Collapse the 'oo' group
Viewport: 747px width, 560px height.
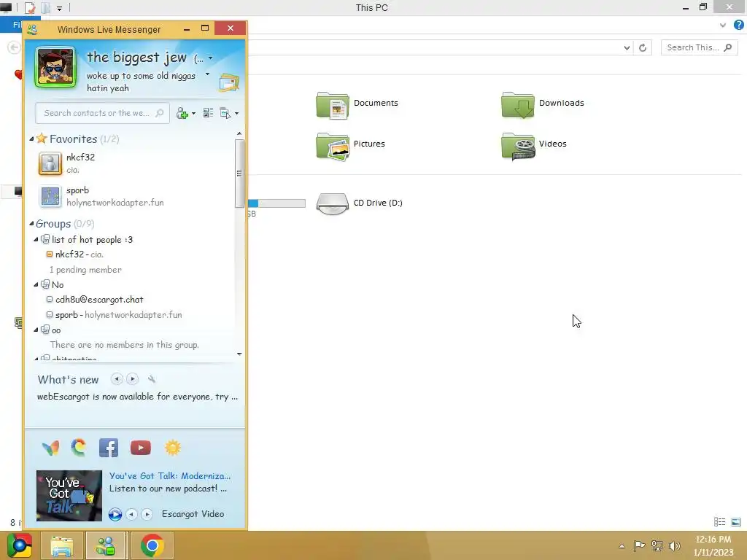point(36,330)
